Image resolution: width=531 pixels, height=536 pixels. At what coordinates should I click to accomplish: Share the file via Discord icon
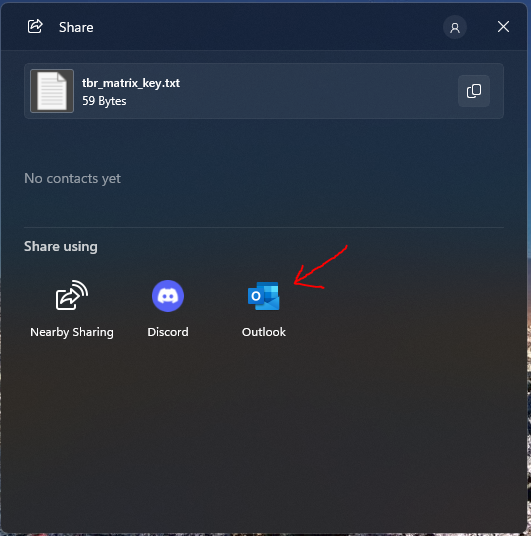[x=168, y=296]
